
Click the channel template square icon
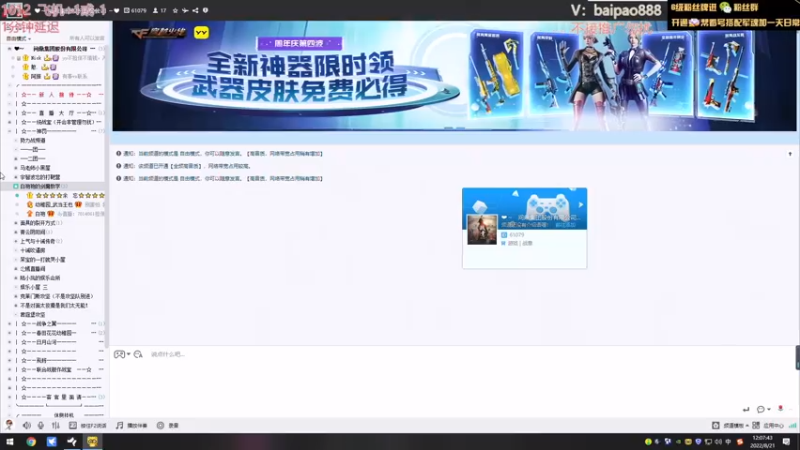coord(716,425)
